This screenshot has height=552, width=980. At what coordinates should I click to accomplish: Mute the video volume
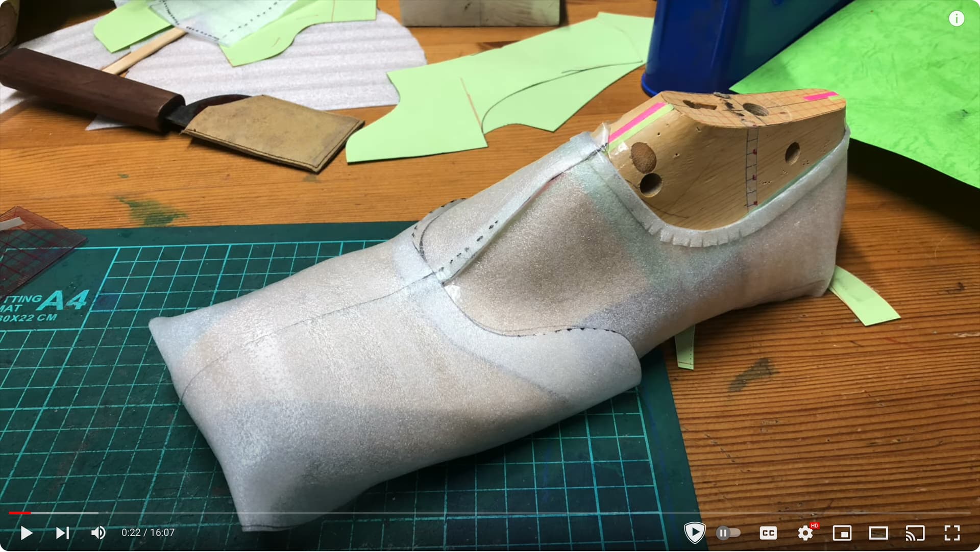[98, 533]
